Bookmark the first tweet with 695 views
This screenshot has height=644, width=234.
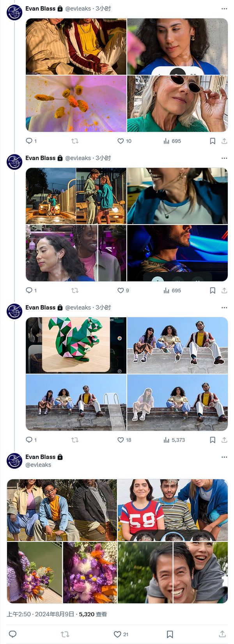[213, 141]
